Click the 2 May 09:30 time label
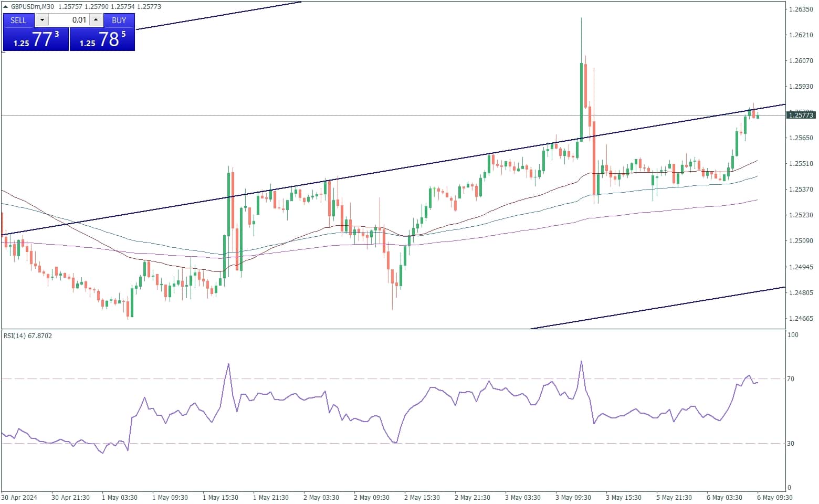Viewport: 819px width, 504px height. coord(372,498)
